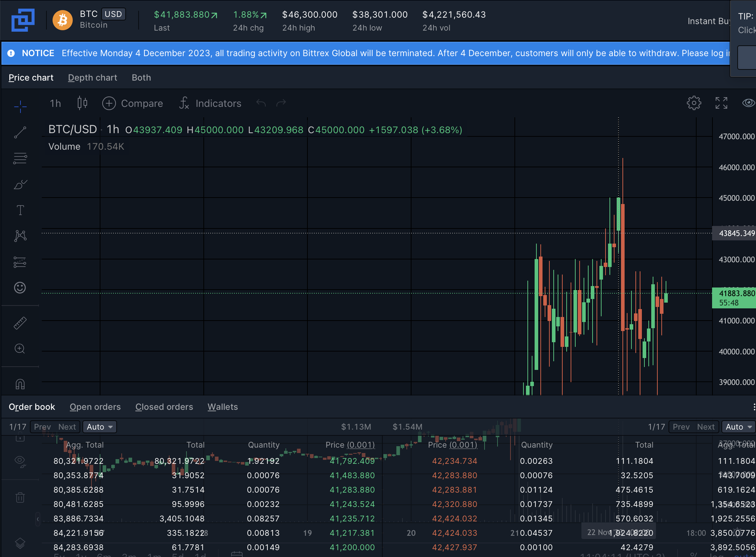Click the 41883.880 current price label
This screenshot has height=557, width=756.
tap(734, 298)
